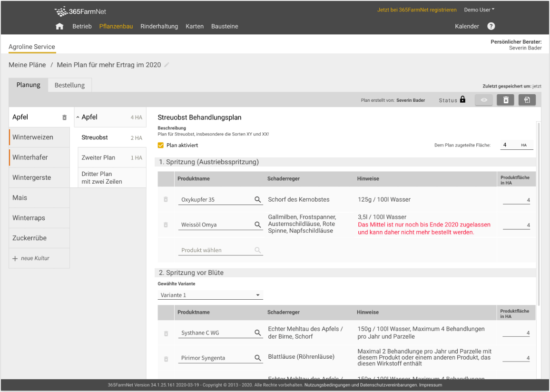Viewport: 550px width, 392px height.
Task: Select Zweiter Plan in the plan list
Action: click(98, 157)
